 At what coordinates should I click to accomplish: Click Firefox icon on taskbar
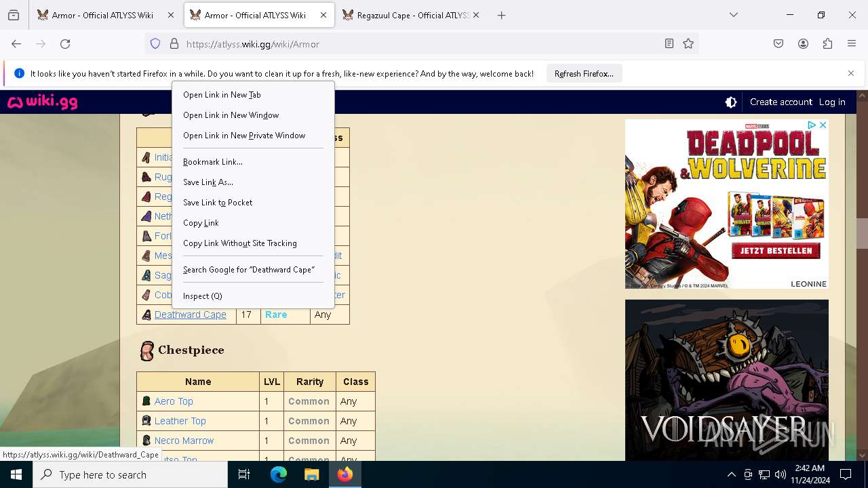click(344, 474)
